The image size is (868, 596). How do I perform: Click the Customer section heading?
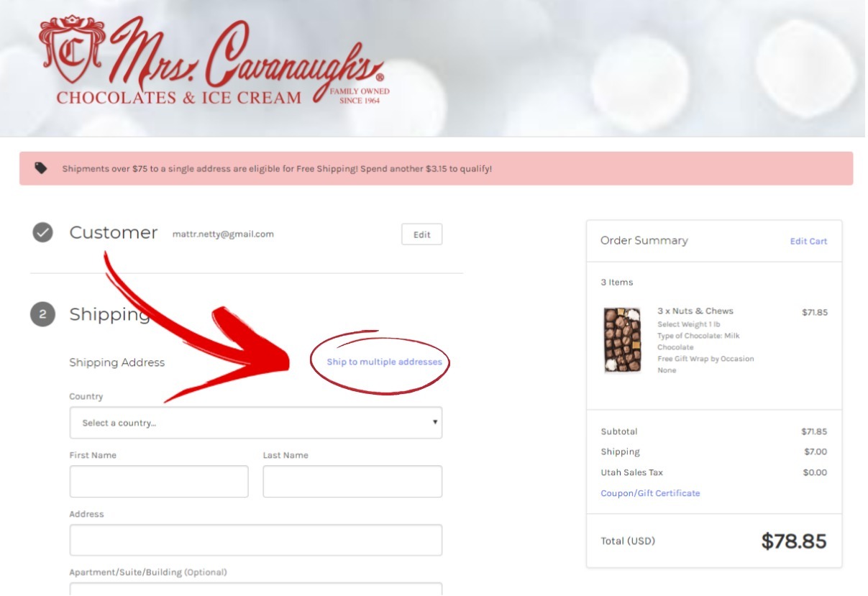(113, 233)
